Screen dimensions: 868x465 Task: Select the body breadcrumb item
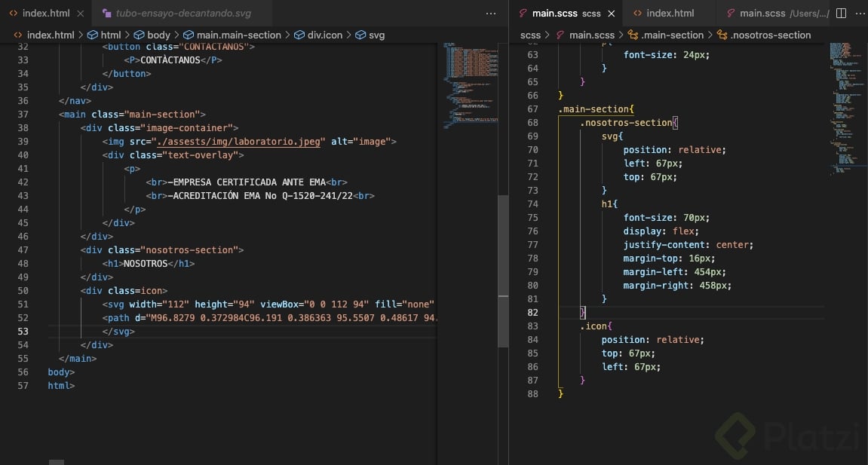tap(158, 35)
